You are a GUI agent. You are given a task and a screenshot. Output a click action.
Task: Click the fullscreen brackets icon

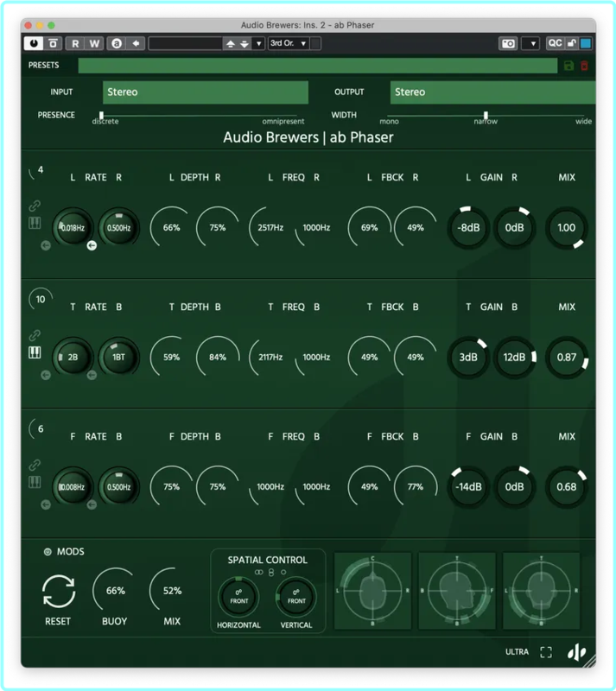[546, 652]
